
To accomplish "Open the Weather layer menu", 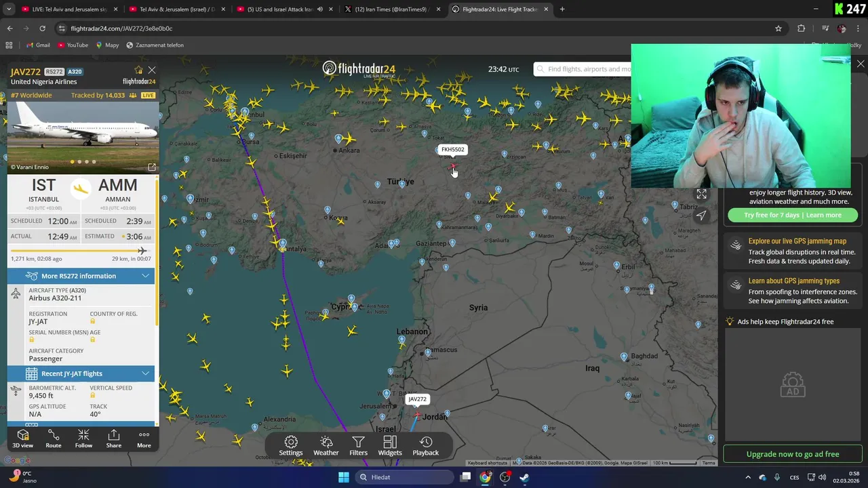I will pyautogui.click(x=325, y=446).
